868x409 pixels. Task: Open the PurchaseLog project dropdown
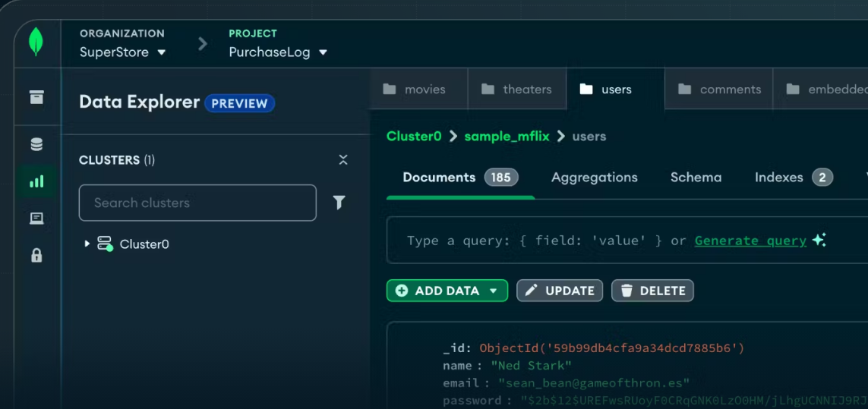(x=278, y=52)
